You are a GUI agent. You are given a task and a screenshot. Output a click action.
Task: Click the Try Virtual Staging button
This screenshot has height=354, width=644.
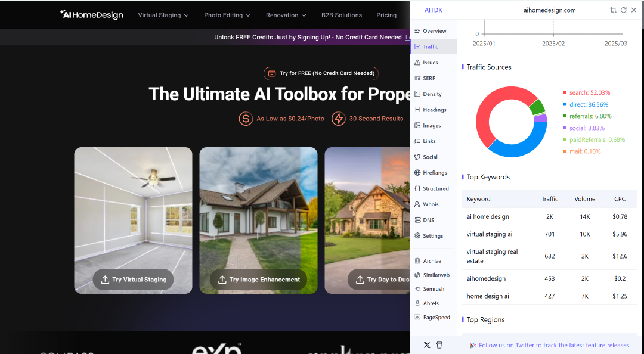pyautogui.click(x=133, y=280)
